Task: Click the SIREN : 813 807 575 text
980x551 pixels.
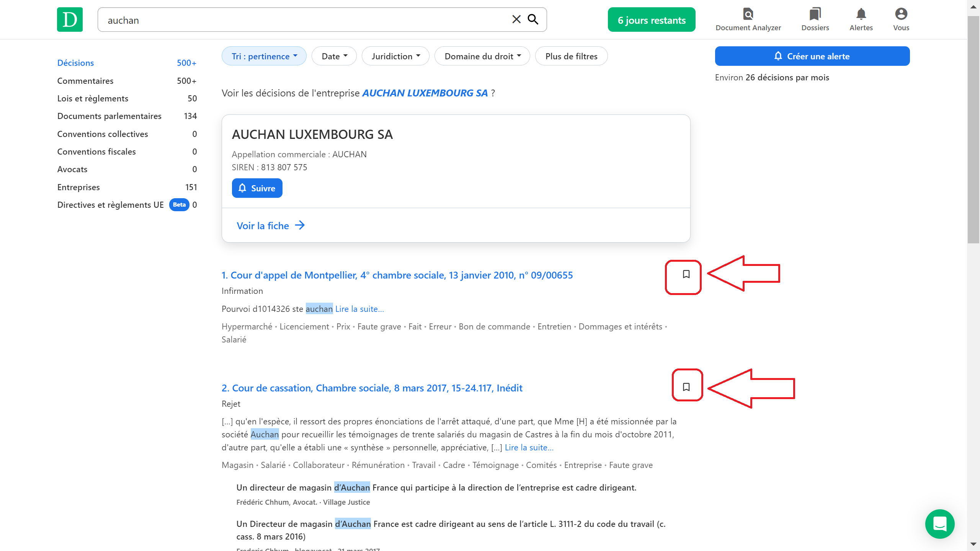Action: (x=269, y=167)
